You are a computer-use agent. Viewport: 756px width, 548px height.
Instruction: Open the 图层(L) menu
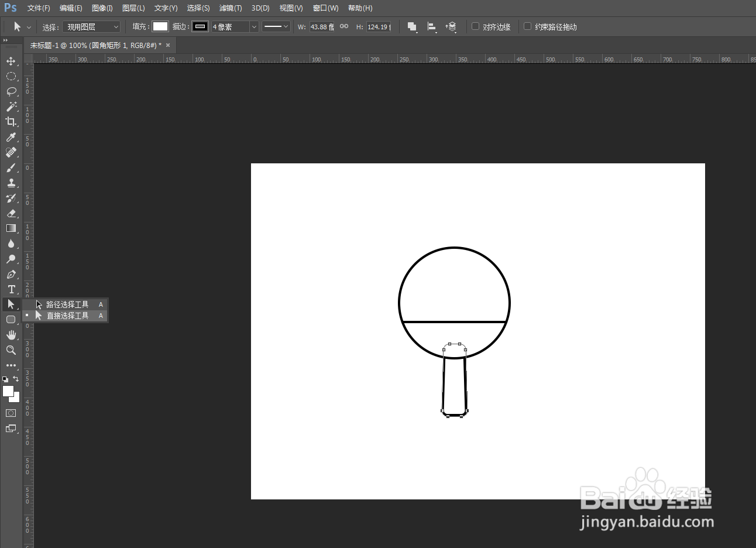(x=133, y=8)
